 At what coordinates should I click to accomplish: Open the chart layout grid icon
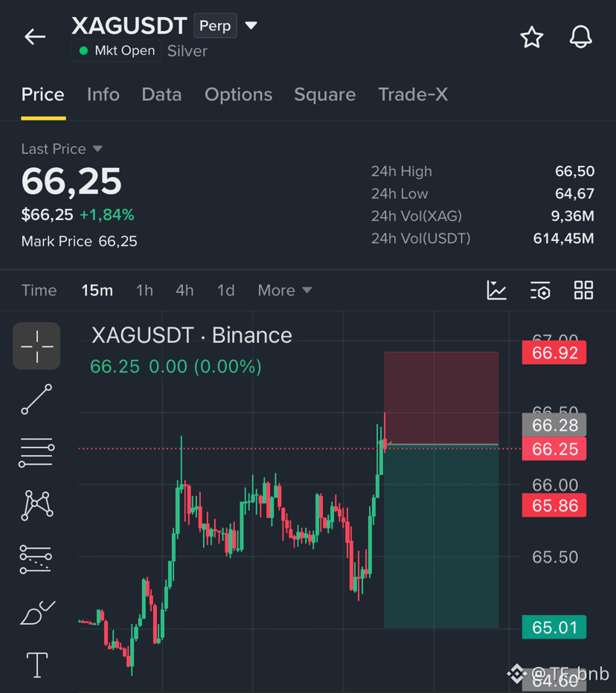coord(583,291)
